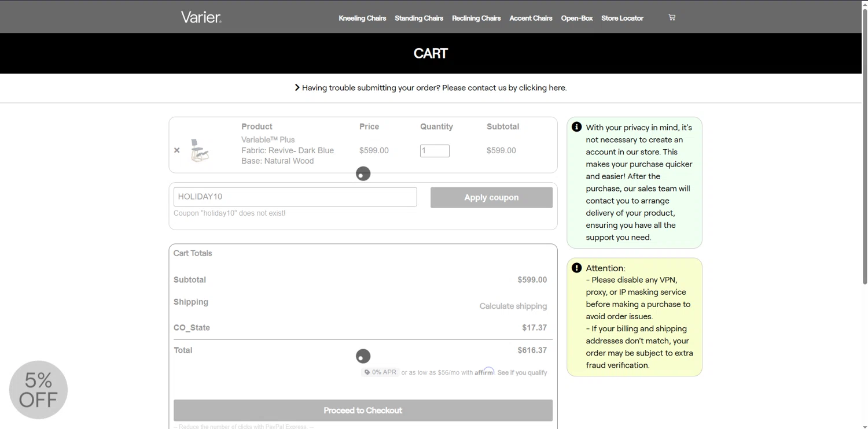Click the Affirm logo
The width and height of the screenshot is (868, 429).
pos(484,372)
